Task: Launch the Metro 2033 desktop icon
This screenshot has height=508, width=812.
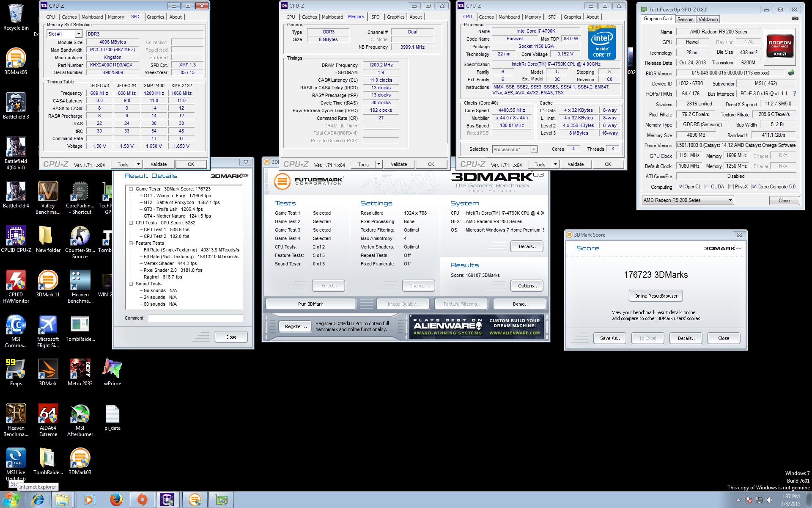Action: point(80,373)
